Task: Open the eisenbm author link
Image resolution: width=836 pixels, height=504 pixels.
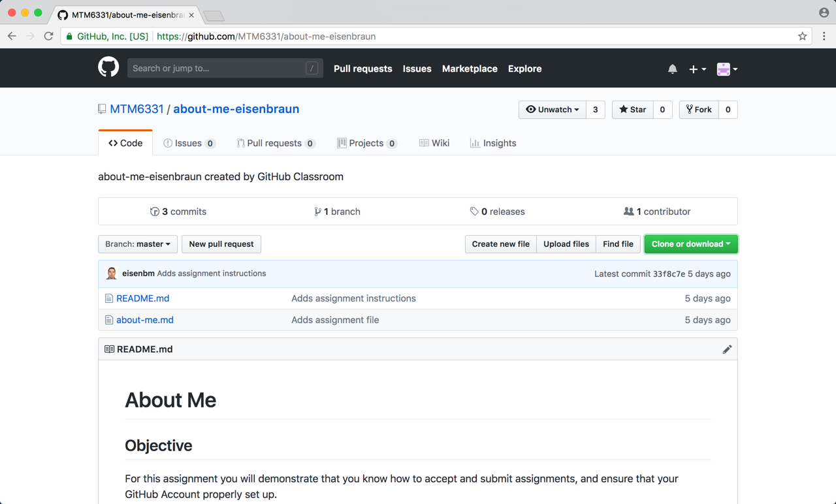Action: point(138,274)
